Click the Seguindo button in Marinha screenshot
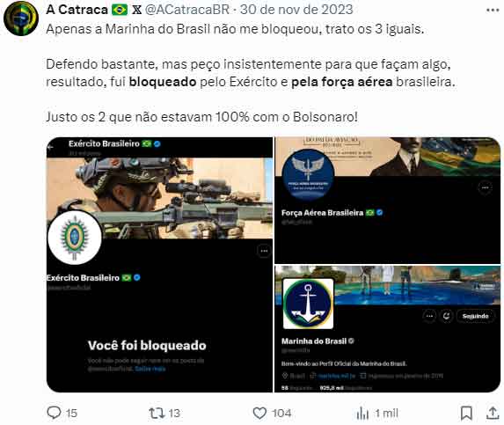This screenshot has width=504, height=425. point(475,316)
